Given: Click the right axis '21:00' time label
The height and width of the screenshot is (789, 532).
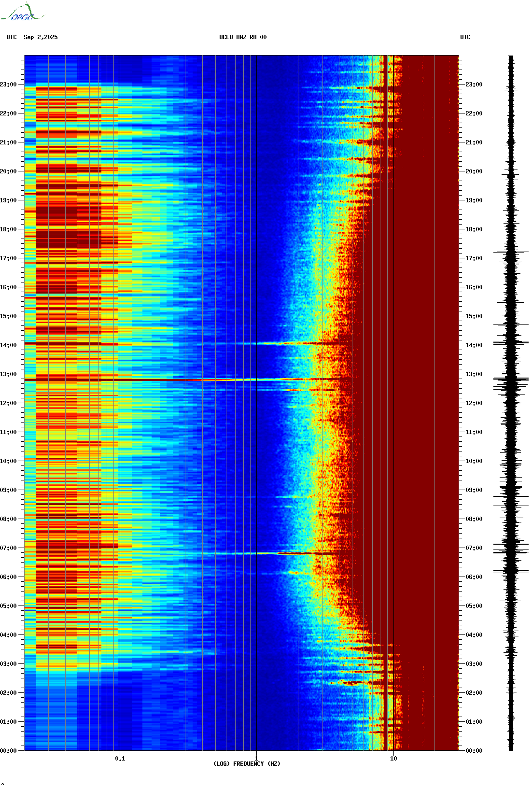Looking at the screenshot, I should point(474,142).
